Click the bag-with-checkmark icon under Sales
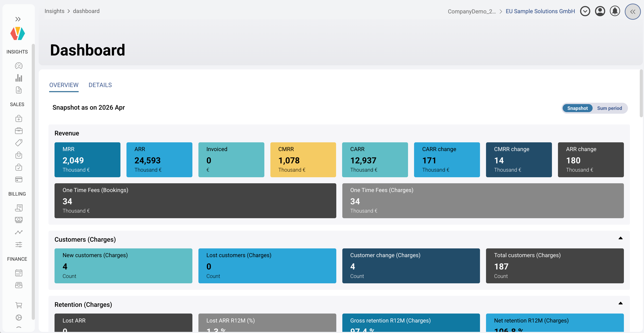 coord(19,167)
